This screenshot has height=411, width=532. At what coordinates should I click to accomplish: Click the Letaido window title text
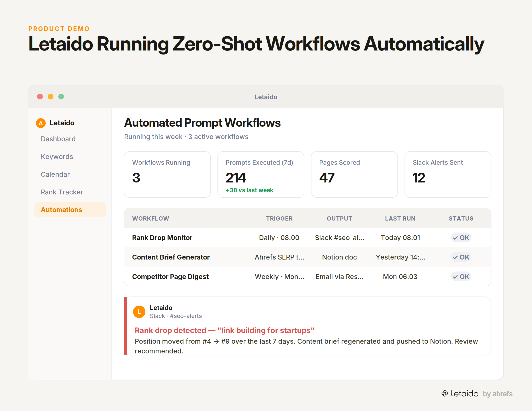click(266, 97)
